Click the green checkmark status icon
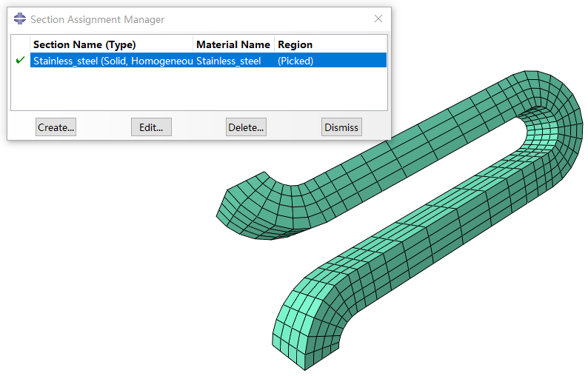This screenshot has height=376, width=588. pos(20,61)
